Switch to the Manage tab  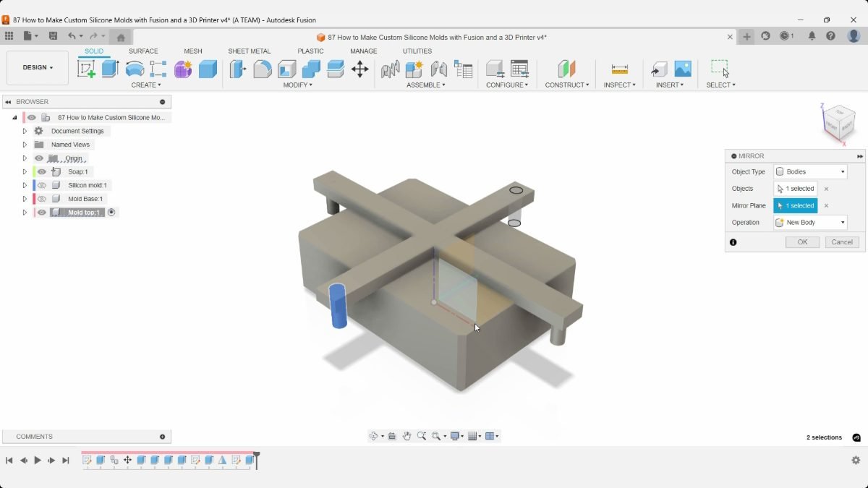(363, 51)
